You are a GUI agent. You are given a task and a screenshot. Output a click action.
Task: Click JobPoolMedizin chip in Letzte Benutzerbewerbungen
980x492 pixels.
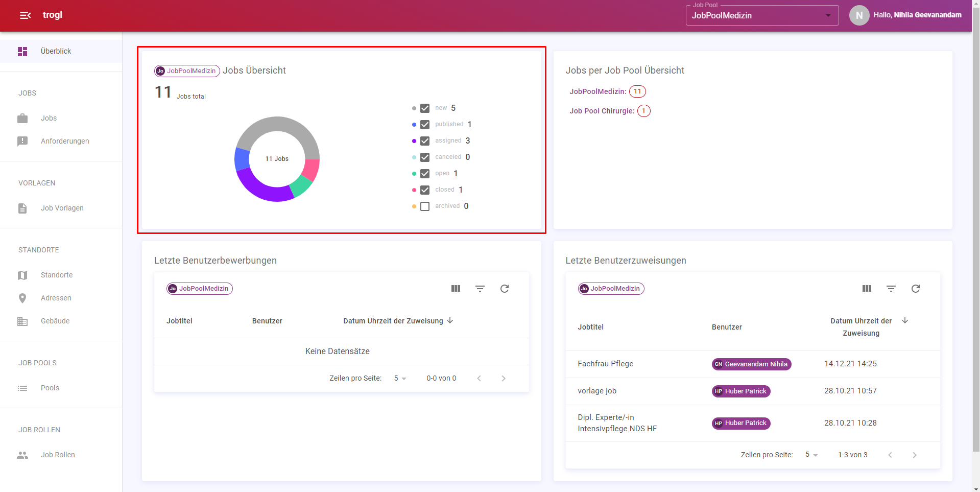click(x=200, y=289)
